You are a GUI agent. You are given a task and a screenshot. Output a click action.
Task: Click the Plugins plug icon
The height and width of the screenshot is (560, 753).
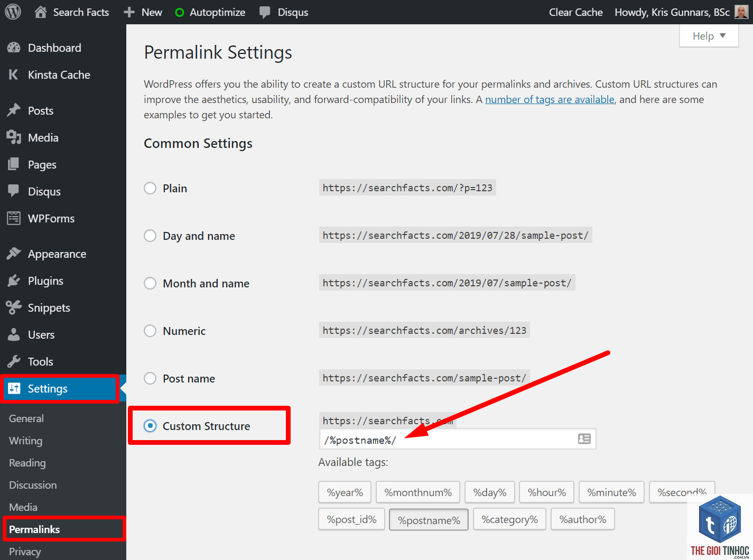click(14, 281)
